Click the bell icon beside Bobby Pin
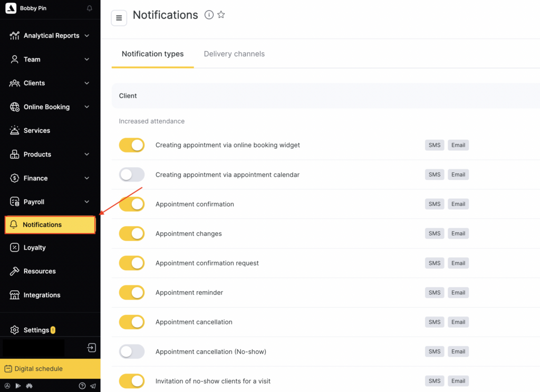 (x=90, y=8)
